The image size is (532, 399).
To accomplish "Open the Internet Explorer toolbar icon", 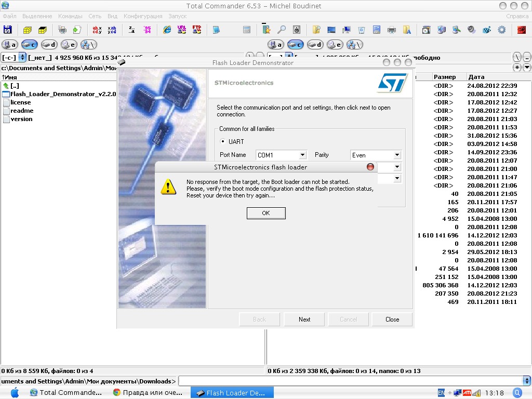I will [x=167, y=30].
